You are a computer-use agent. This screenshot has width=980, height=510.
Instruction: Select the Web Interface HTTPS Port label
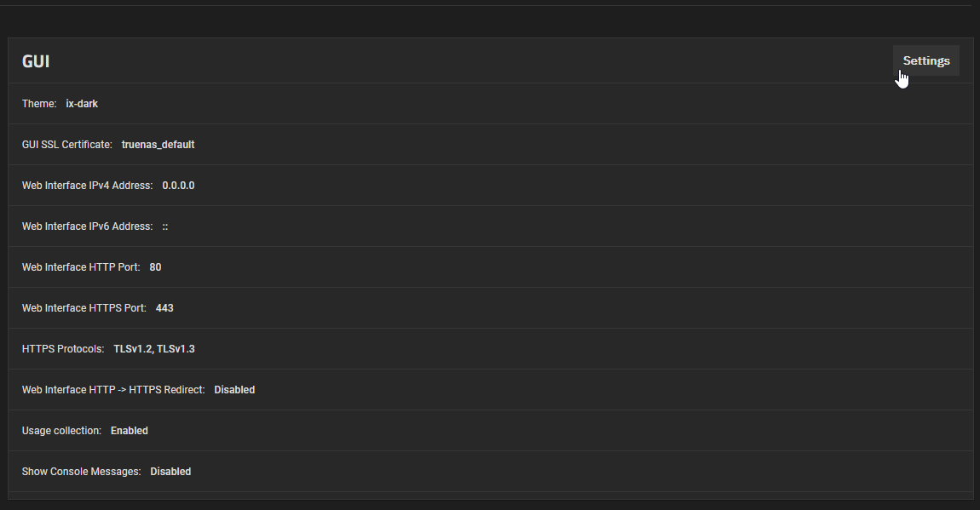coord(84,308)
